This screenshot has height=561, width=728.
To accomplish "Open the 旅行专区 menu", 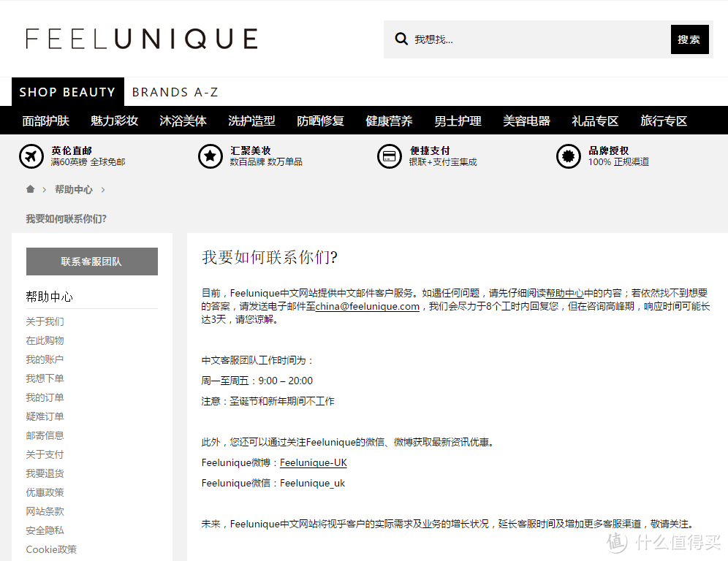I will (x=664, y=121).
